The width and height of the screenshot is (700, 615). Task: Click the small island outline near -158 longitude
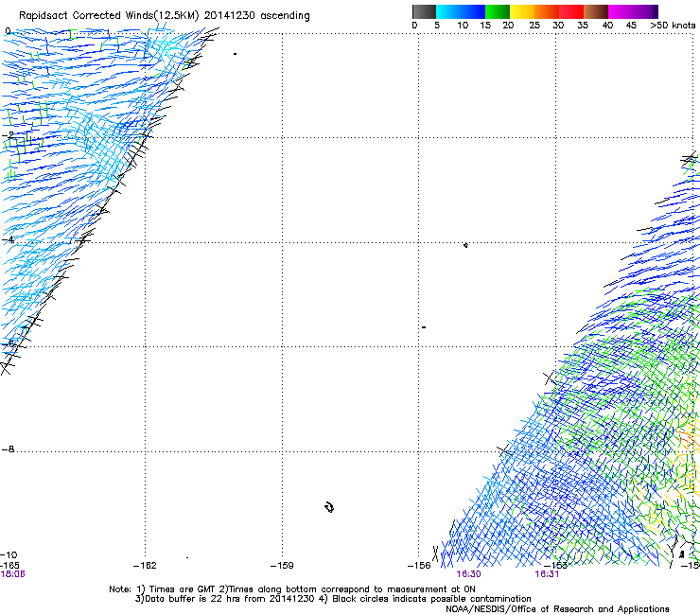pos(329,507)
